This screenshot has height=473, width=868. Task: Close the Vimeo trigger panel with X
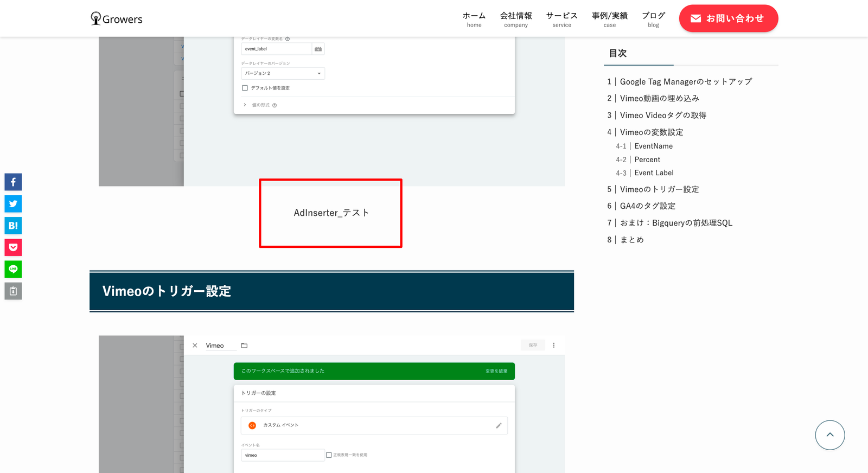[195, 346]
